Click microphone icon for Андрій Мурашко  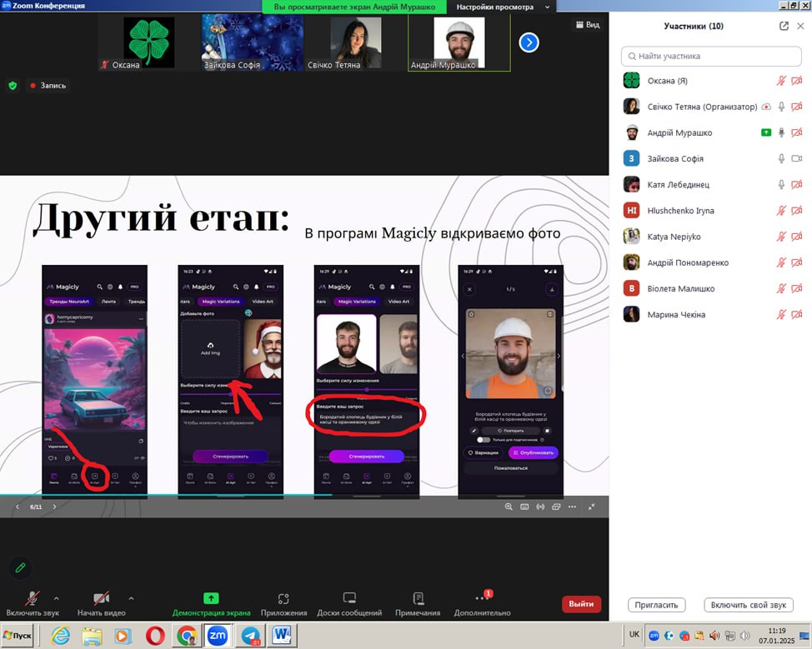(x=781, y=132)
